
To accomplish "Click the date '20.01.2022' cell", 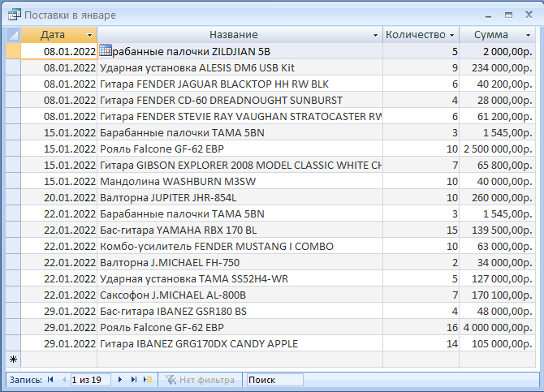I will [x=59, y=197].
